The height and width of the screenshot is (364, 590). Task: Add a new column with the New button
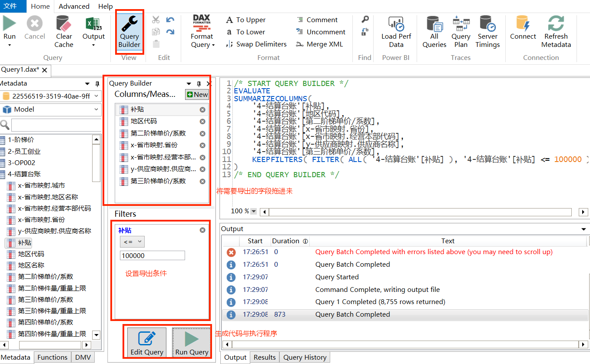coord(197,94)
